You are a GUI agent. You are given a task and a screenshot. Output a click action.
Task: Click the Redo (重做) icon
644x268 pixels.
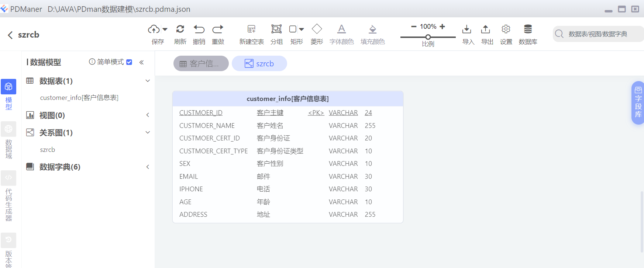click(x=218, y=29)
